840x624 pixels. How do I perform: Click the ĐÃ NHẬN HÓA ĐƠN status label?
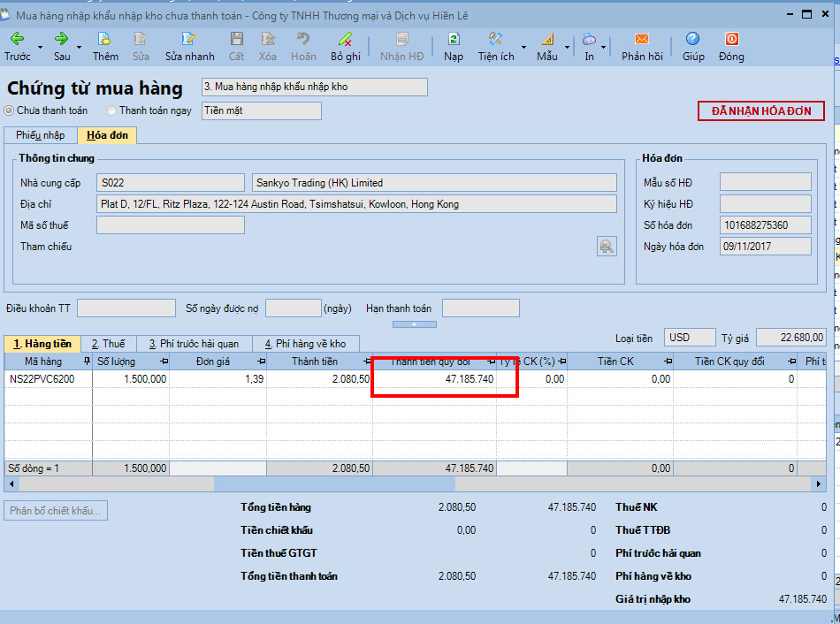coord(760,110)
